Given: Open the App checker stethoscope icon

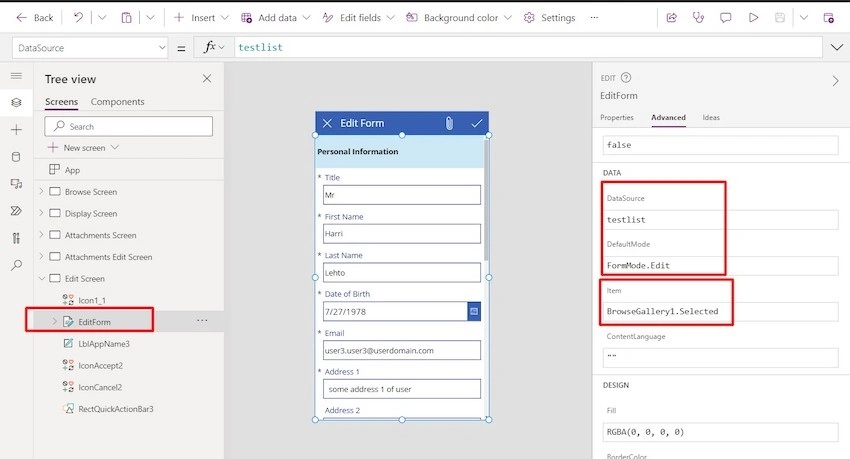Looking at the screenshot, I should tap(698, 18).
